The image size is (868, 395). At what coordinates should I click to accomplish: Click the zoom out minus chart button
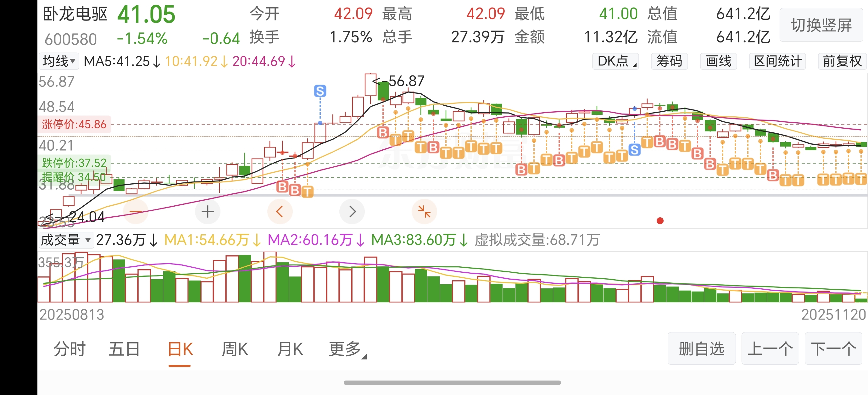coord(136,212)
